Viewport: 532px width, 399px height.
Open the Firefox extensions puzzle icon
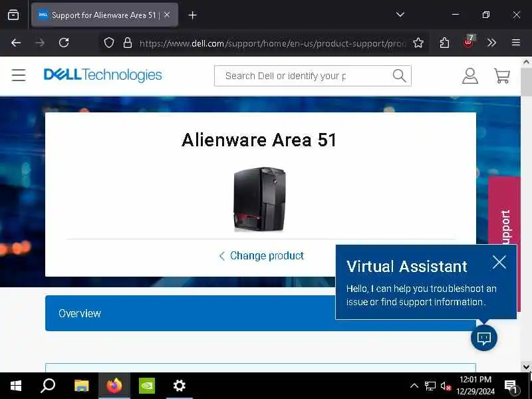(x=444, y=43)
